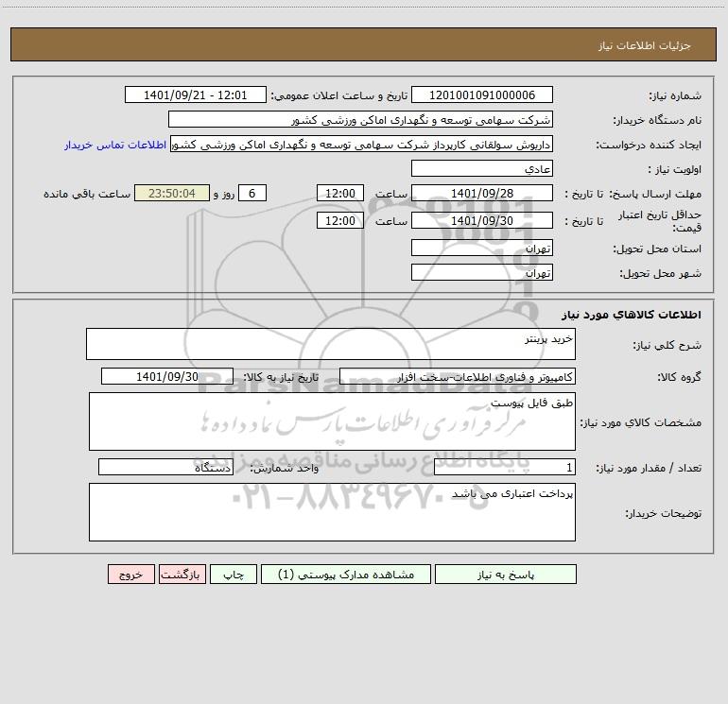The width and height of the screenshot is (728, 704).
Task: Click the توضیحات خریدار text box
Action: pyautogui.click(x=332, y=512)
